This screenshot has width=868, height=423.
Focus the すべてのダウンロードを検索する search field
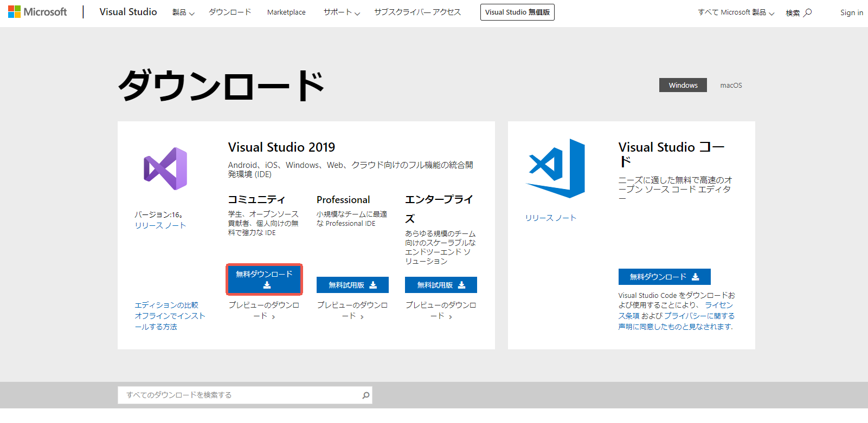(x=239, y=395)
